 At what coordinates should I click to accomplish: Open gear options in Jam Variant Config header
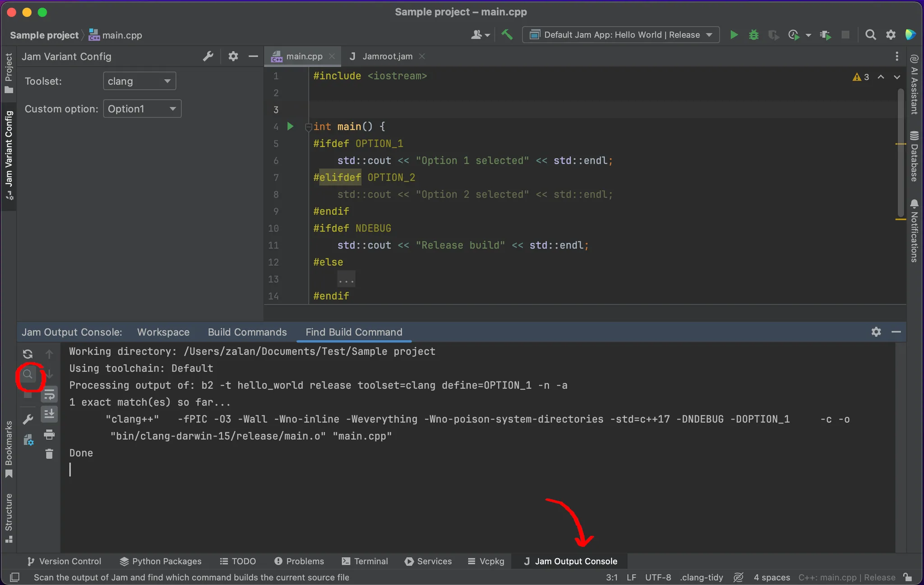[233, 56]
